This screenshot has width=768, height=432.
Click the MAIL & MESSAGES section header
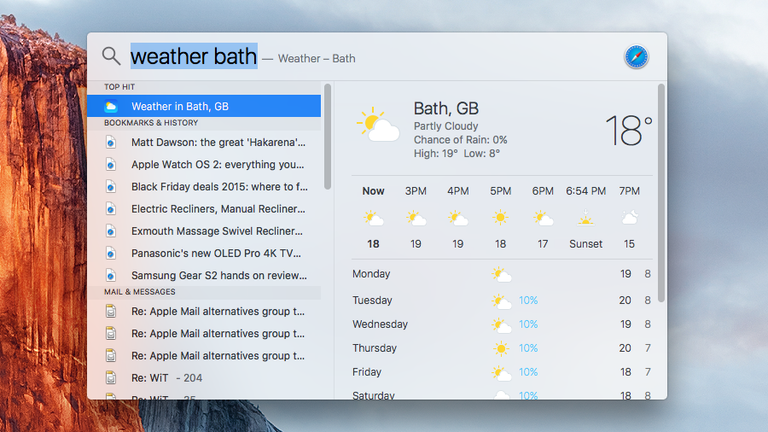(140, 292)
